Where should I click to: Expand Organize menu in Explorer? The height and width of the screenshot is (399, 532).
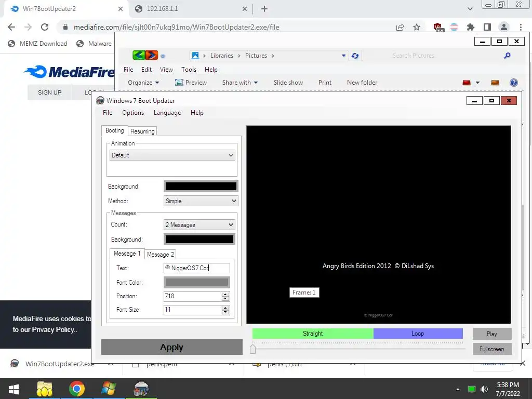click(x=143, y=83)
